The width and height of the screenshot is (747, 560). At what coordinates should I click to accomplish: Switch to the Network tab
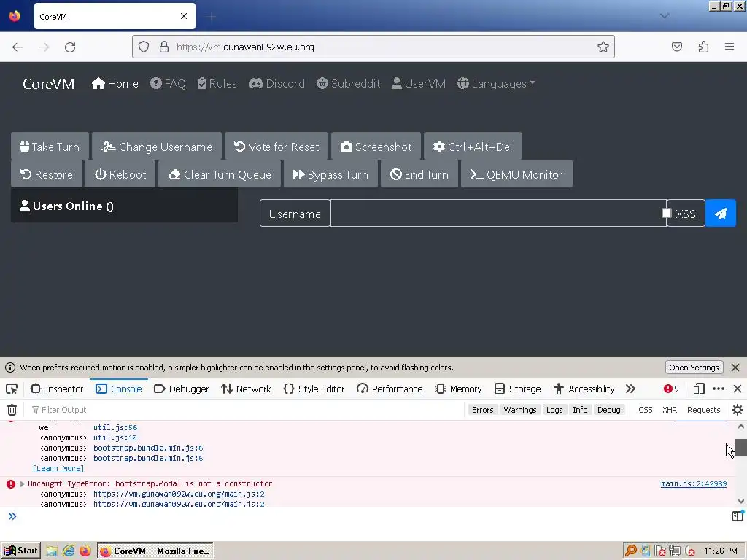(x=247, y=389)
